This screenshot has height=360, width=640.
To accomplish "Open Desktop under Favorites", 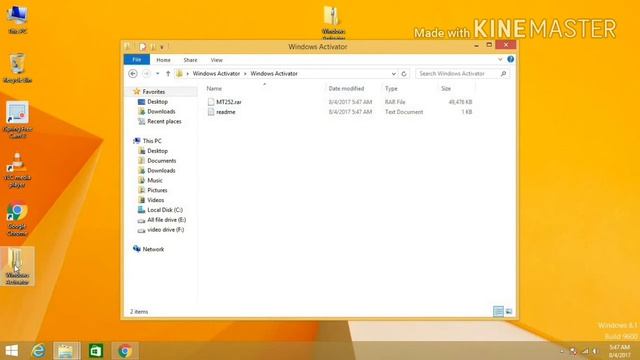I will click(157, 101).
